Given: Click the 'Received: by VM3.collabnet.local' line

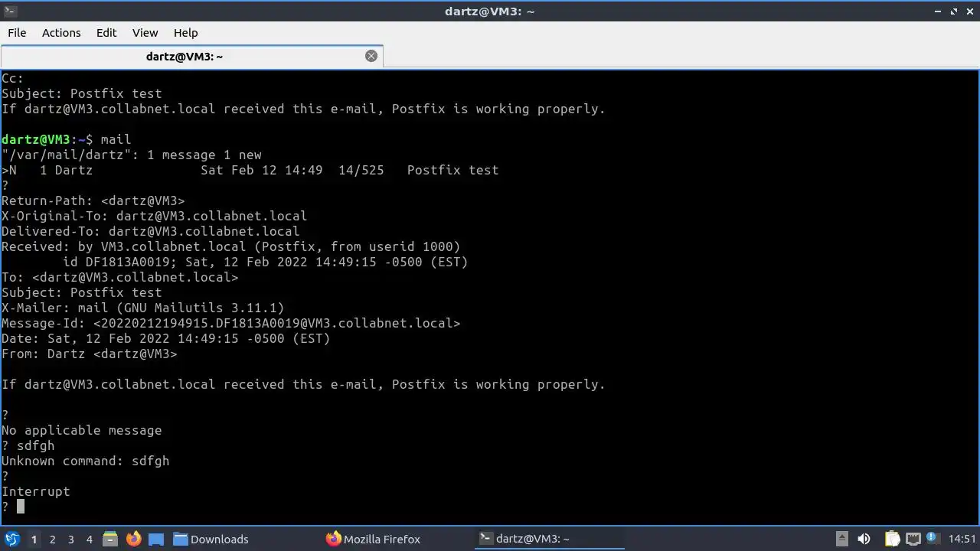Looking at the screenshot, I should pyautogui.click(x=230, y=246).
